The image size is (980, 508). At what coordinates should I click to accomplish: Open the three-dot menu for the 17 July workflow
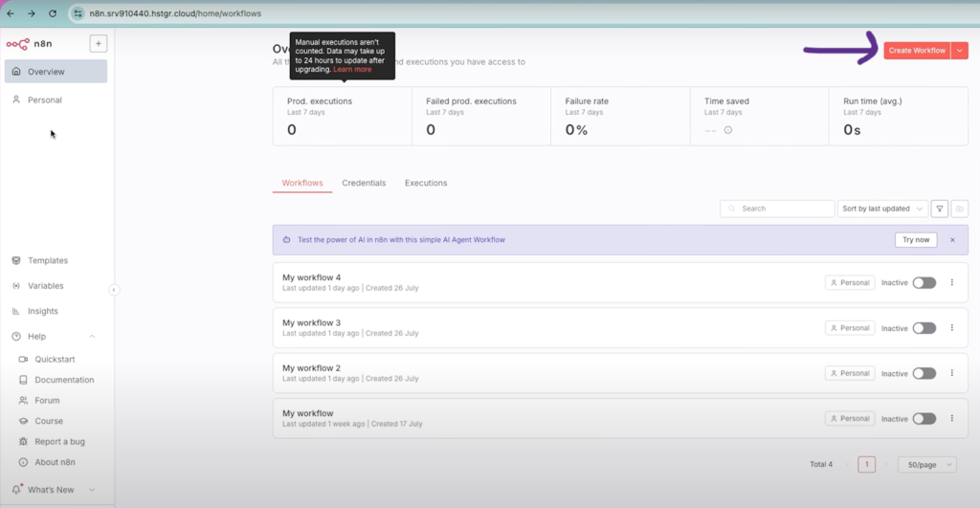pos(952,418)
